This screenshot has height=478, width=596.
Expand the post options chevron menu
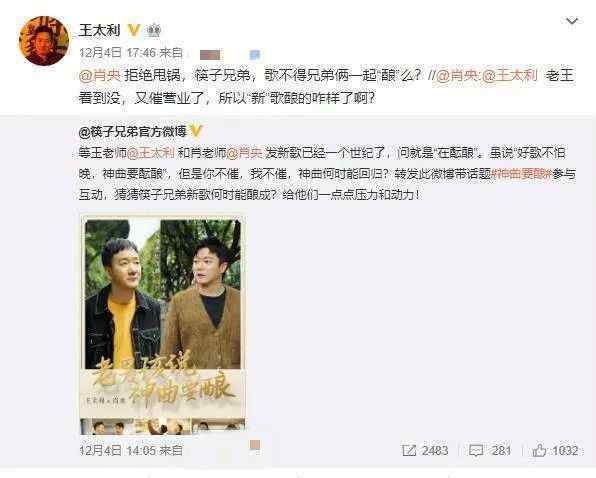point(572,21)
